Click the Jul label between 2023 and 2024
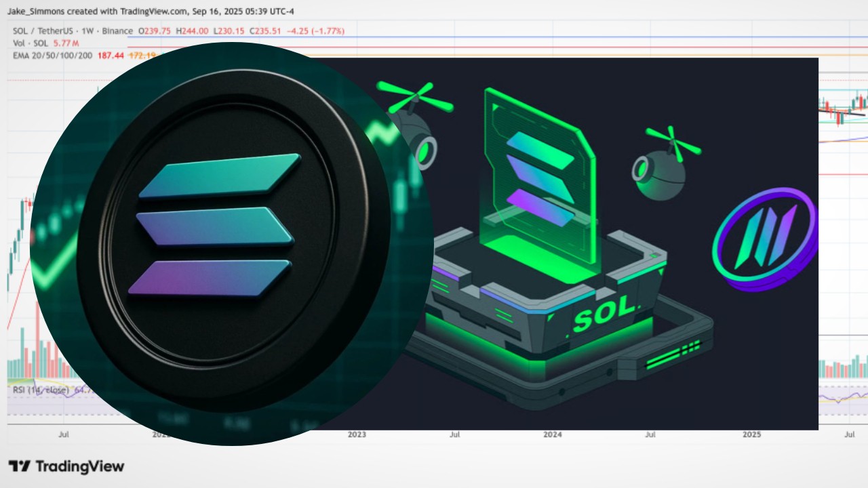The image size is (868, 488). (455, 434)
